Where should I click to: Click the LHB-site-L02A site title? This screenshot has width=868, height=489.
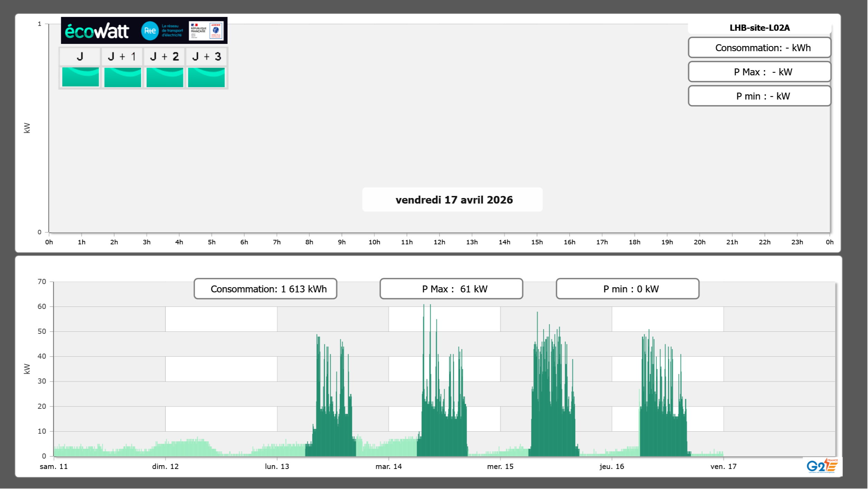759,28
